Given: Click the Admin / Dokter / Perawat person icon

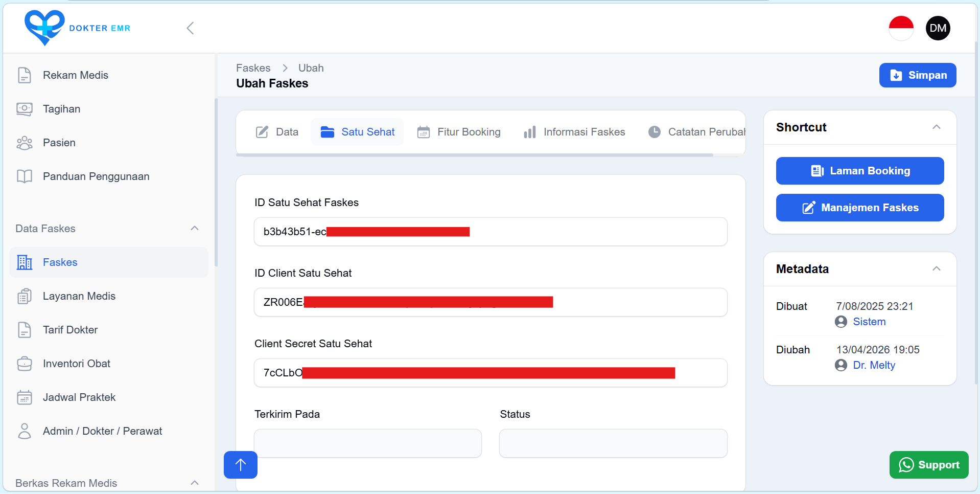Looking at the screenshot, I should coord(25,431).
